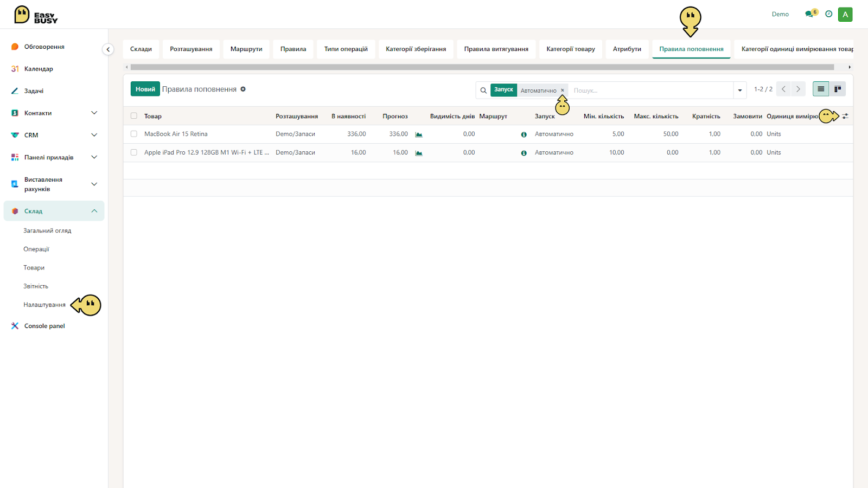The image size is (868, 488).
Task: Open forecast chart for MacBook Air
Action: pyautogui.click(x=419, y=134)
